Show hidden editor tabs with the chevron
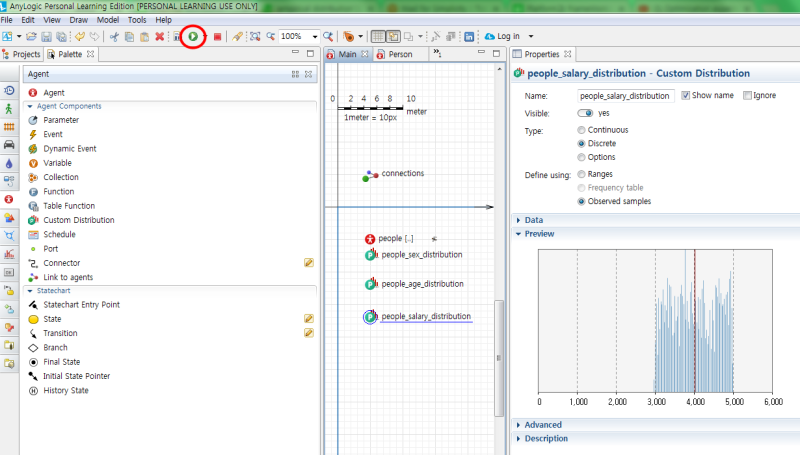 pyautogui.click(x=437, y=53)
